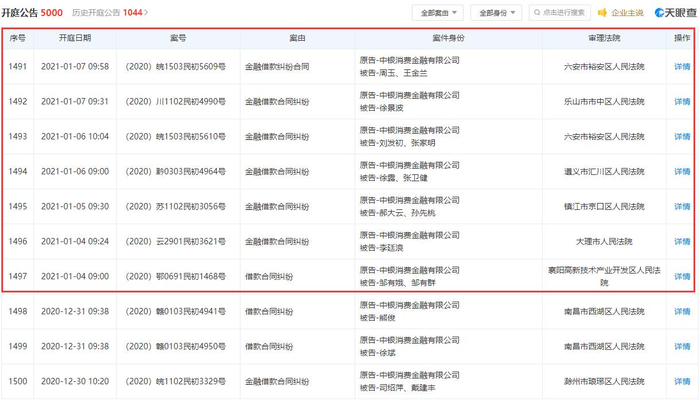Click date 2021-01-06 10:04
Viewport: 700px width, 402px height.
click(x=75, y=136)
